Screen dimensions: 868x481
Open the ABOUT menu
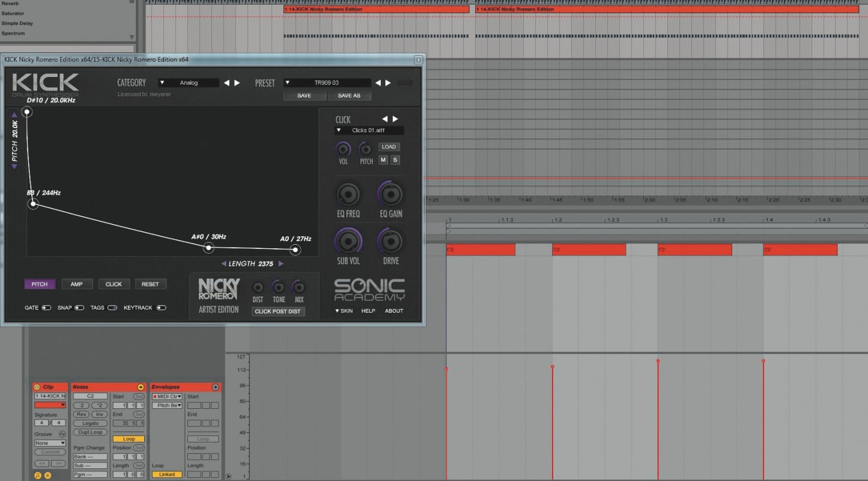[394, 311]
